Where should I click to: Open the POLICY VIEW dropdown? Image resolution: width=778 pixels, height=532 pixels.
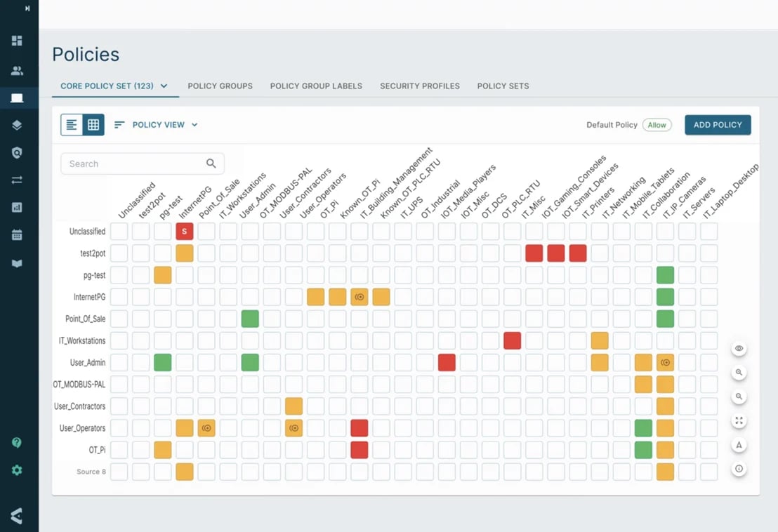[156, 124]
